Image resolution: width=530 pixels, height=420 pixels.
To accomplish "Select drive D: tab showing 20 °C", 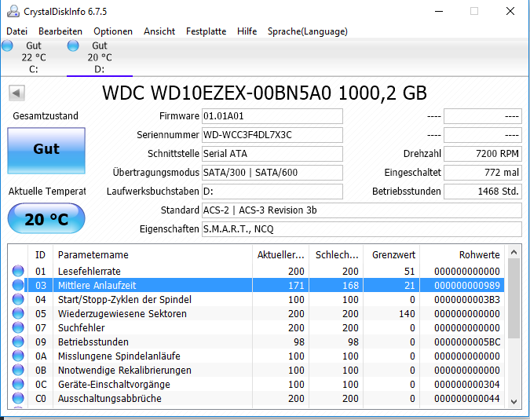I will pos(100,57).
